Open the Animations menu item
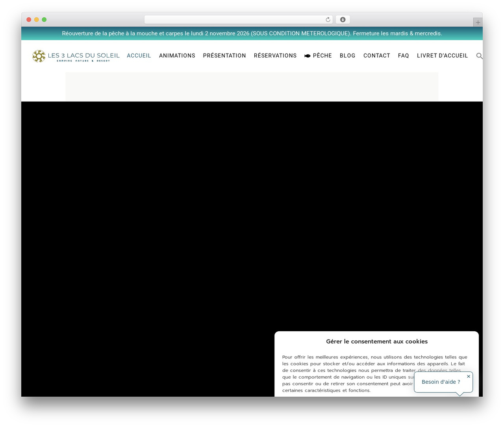504x427 pixels. [x=177, y=56]
